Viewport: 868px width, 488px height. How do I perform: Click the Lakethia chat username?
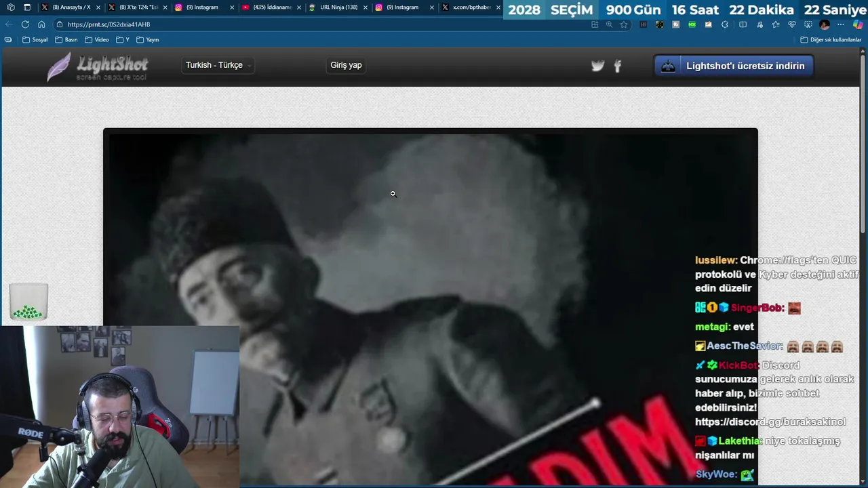741,441
